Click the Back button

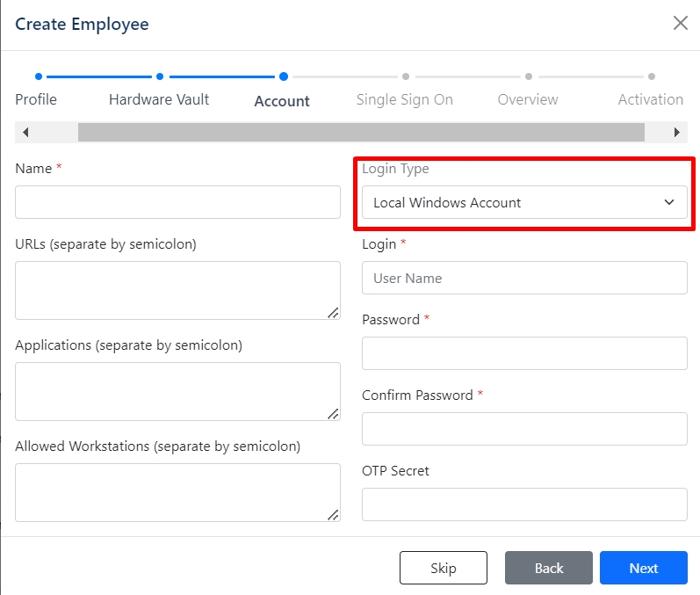[549, 568]
